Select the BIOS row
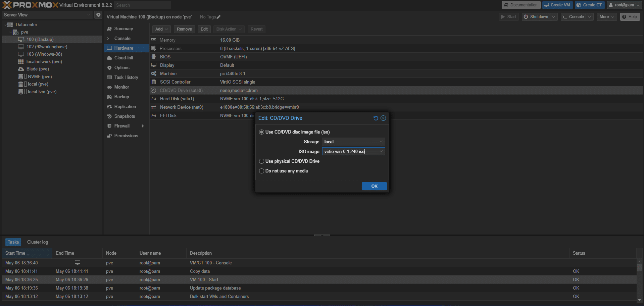The width and height of the screenshot is (644, 306). pos(396,57)
